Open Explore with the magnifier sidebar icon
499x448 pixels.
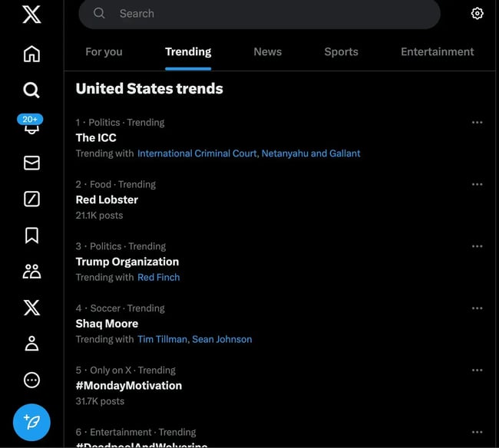tap(31, 91)
